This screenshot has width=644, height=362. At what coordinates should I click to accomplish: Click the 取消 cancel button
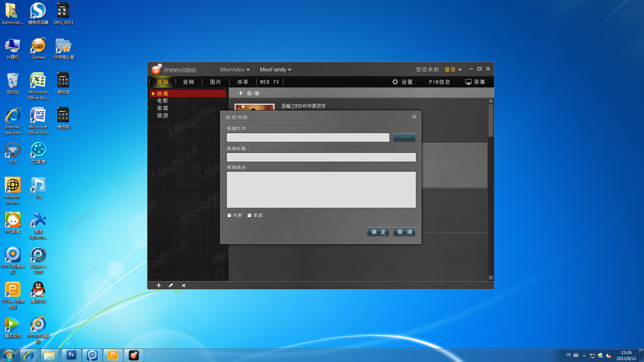[404, 232]
